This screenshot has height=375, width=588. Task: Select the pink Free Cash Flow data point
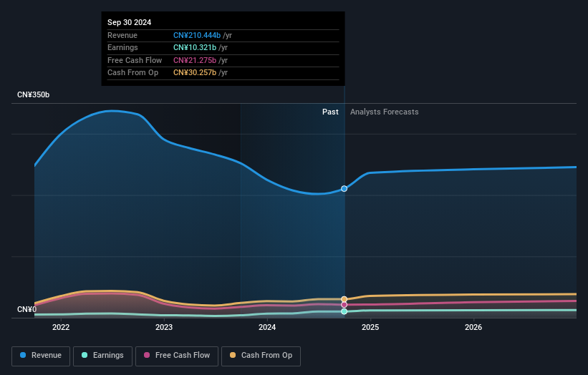click(344, 305)
